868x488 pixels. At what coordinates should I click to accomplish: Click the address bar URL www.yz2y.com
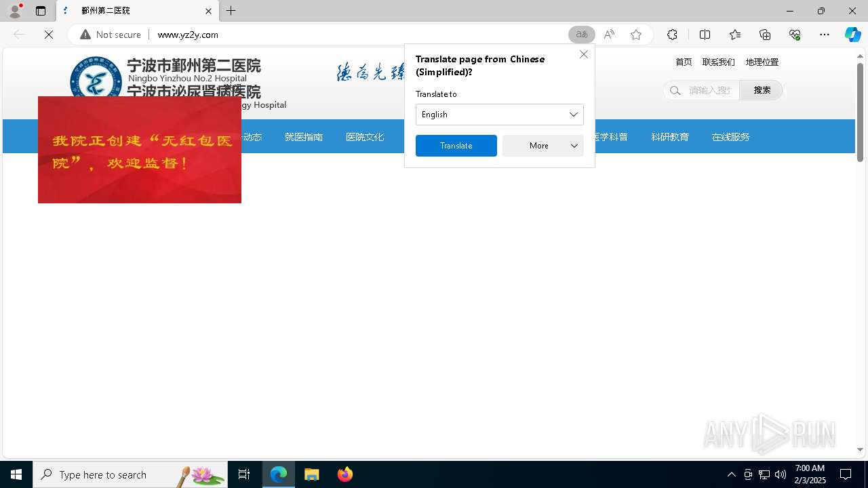click(188, 35)
